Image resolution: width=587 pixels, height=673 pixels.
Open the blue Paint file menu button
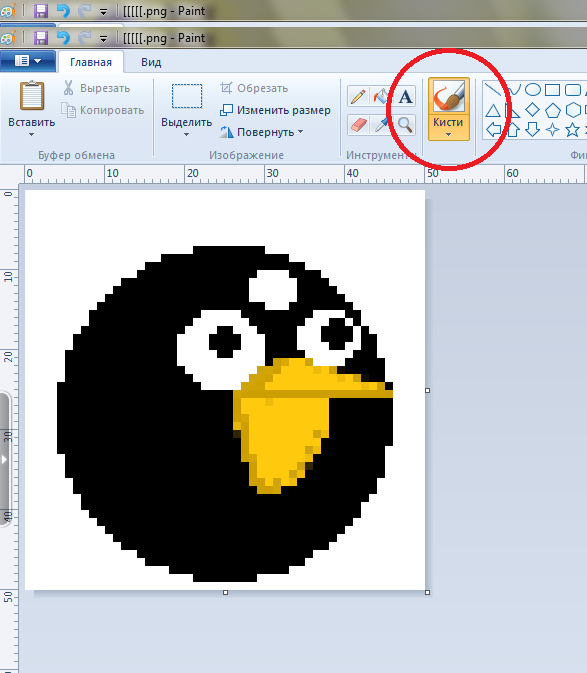click(28, 61)
